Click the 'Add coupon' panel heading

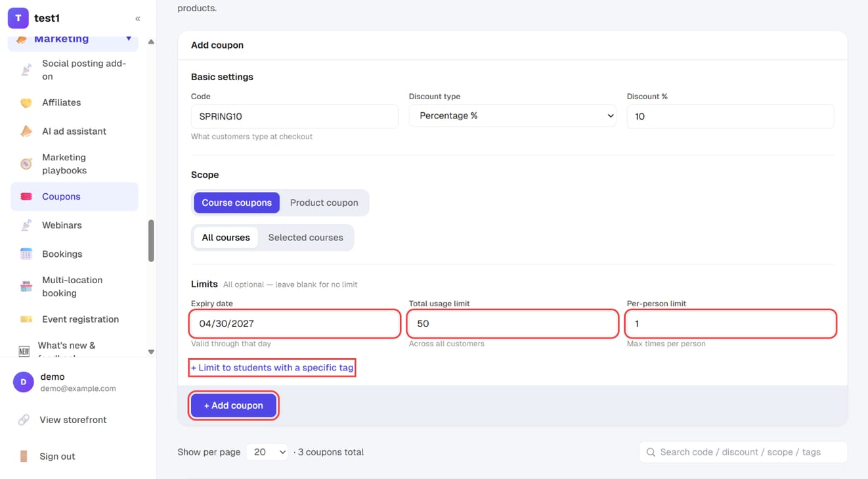coord(217,45)
